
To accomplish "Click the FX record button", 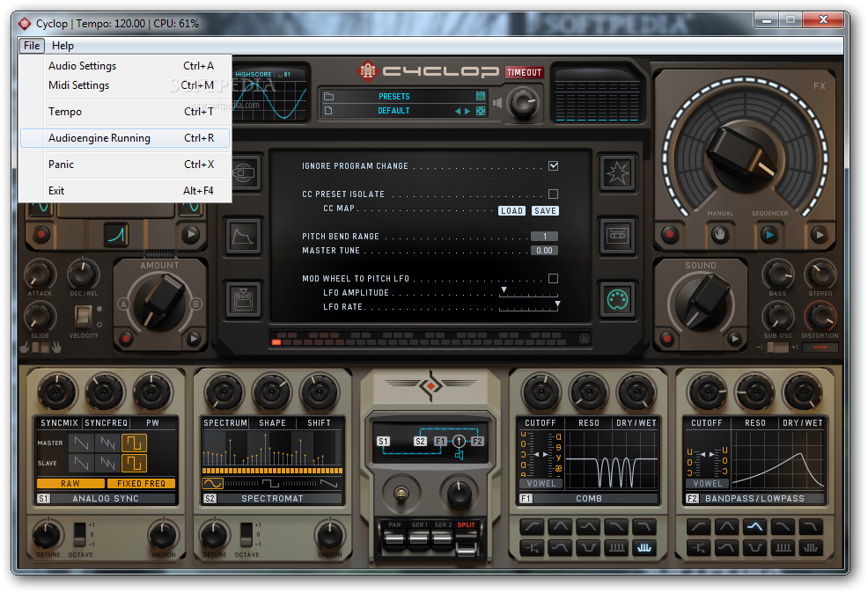I will (x=671, y=235).
